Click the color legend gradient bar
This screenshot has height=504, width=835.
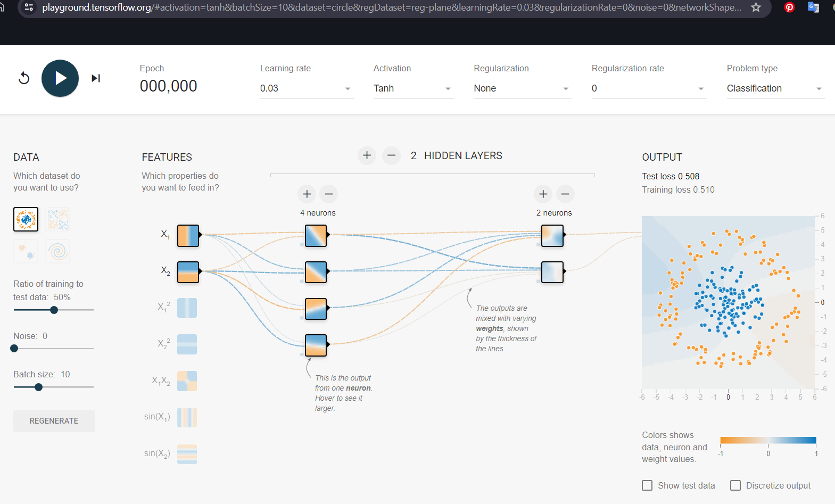pyautogui.click(x=768, y=440)
